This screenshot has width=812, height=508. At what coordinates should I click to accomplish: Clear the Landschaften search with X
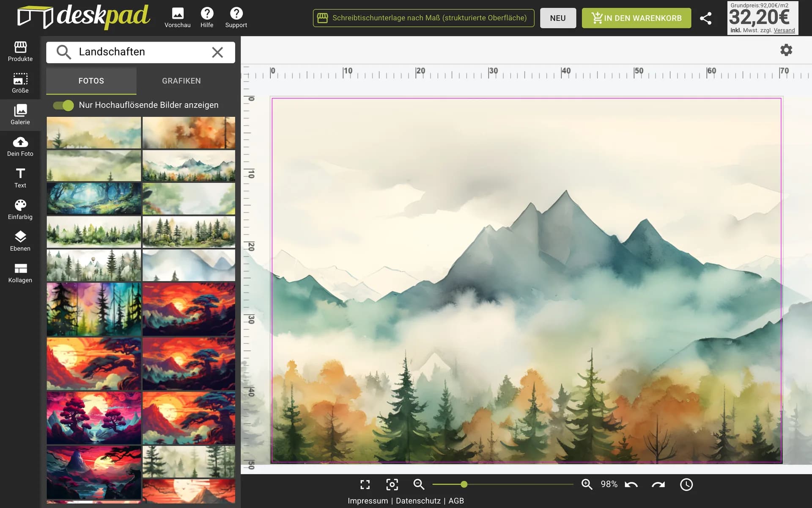pos(217,52)
